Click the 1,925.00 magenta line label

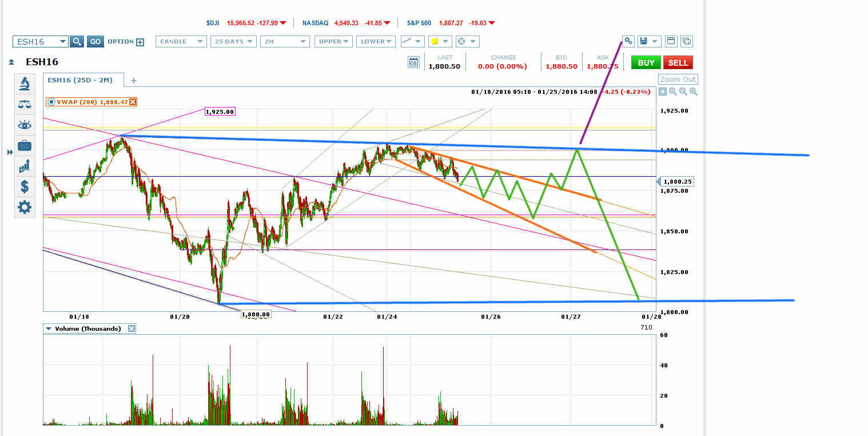click(x=220, y=112)
